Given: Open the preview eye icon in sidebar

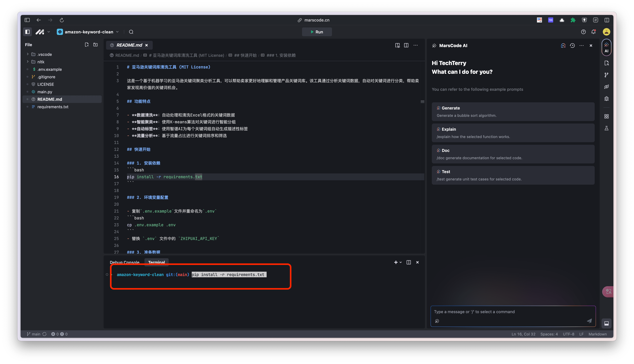Looking at the screenshot, I should tap(607, 87).
